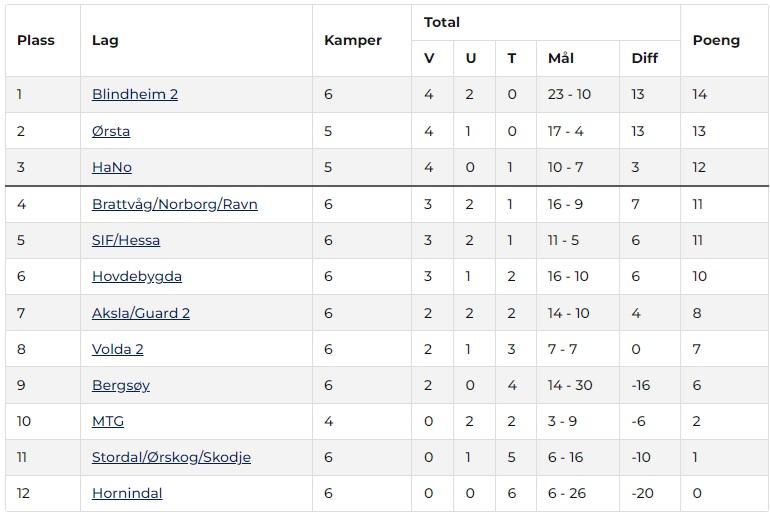Select the Volda 2 team link
770x522 pixels.
point(117,349)
